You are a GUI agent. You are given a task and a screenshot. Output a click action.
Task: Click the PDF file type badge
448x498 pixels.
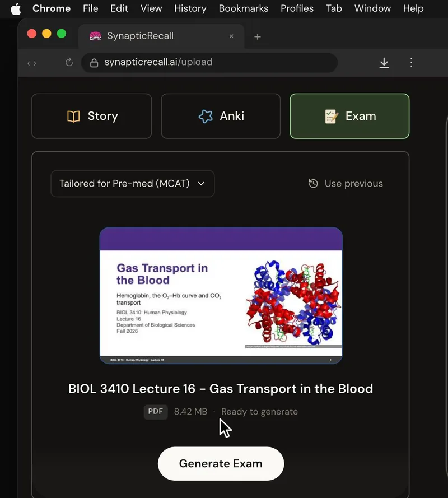[x=156, y=412]
